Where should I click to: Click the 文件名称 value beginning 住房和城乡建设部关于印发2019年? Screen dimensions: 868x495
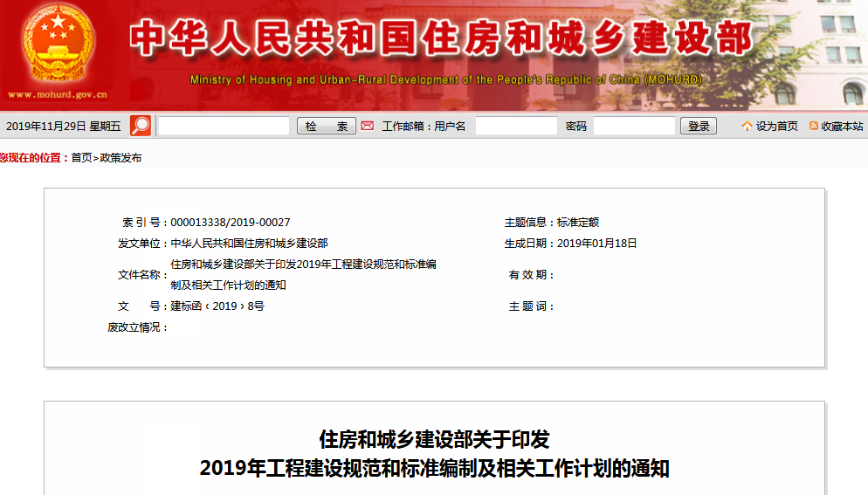point(303,275)
